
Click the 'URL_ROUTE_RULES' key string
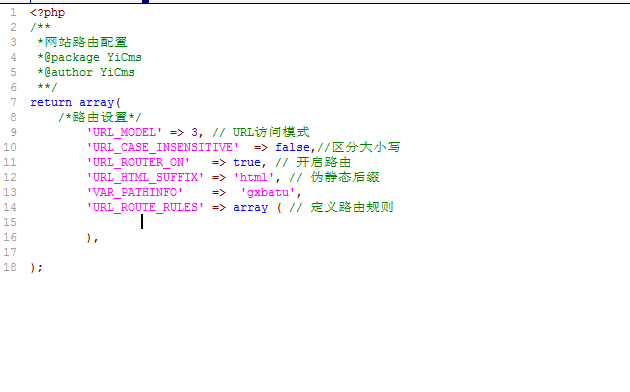[145, 207]
